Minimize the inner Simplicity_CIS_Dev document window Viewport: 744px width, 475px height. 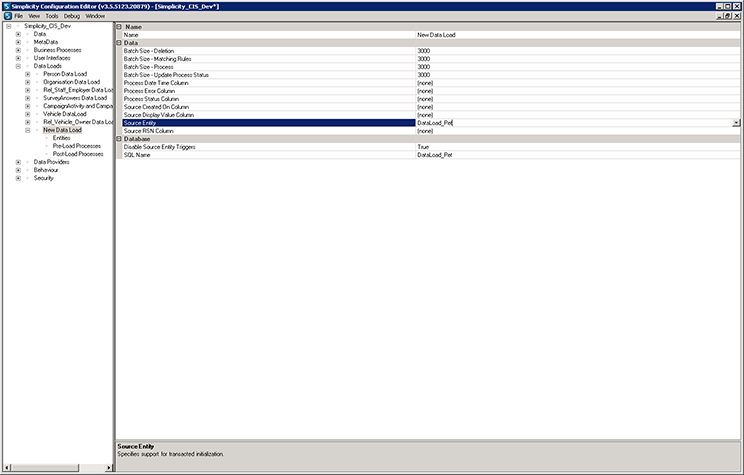click(720, 16)
